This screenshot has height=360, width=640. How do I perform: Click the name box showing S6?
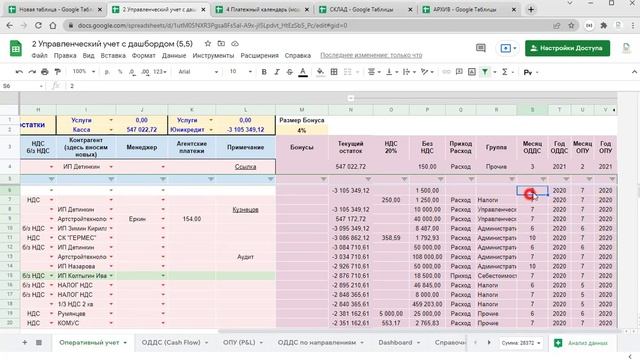click(x=22, y=86)
